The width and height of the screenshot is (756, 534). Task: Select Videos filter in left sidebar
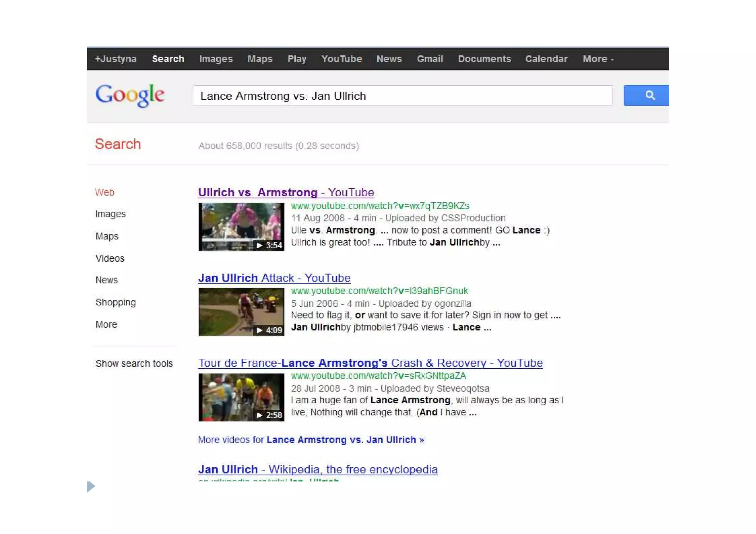[110, 258]
